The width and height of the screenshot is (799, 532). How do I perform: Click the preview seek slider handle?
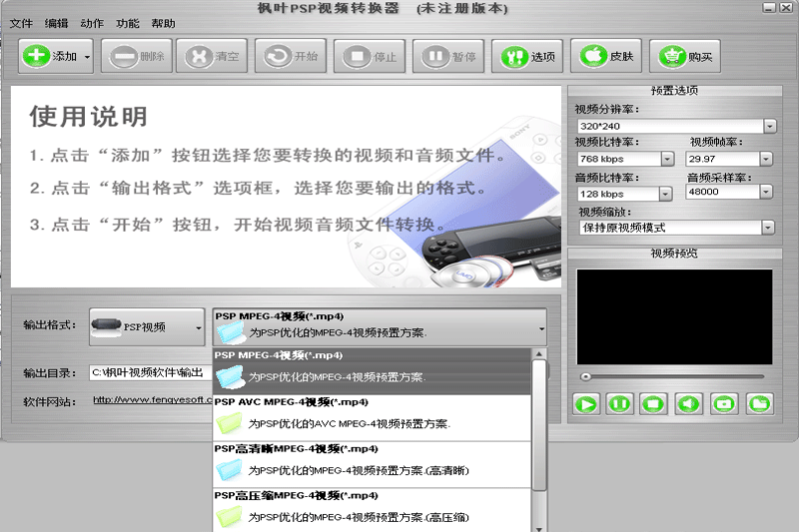585,376
